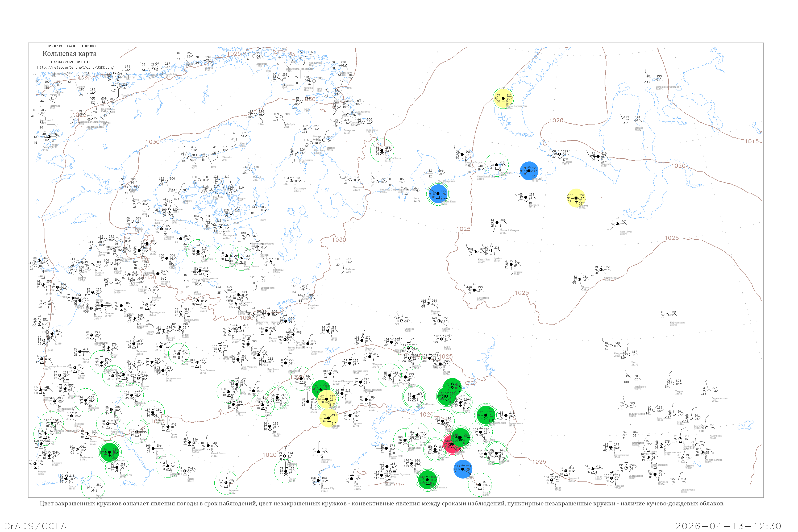Click the 'Кольцевая карта' map title
Image resolution: width=798 pixels, height=532 pixels.
(69, 54)
